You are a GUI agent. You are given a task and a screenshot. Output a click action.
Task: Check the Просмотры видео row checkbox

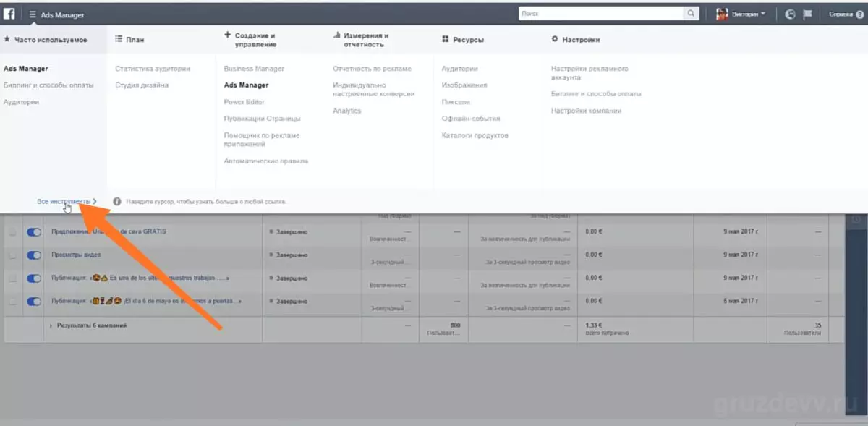click(12, 255)
